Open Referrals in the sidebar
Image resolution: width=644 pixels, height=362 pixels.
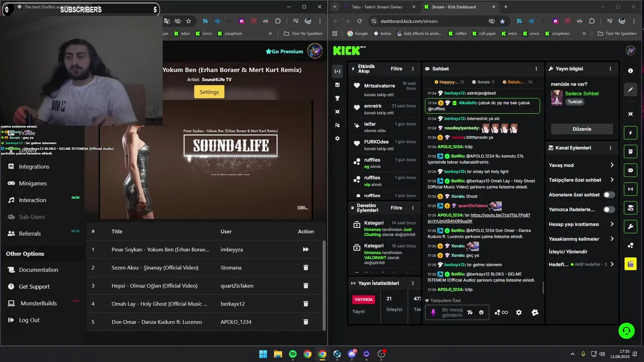(x=30, y=234)
